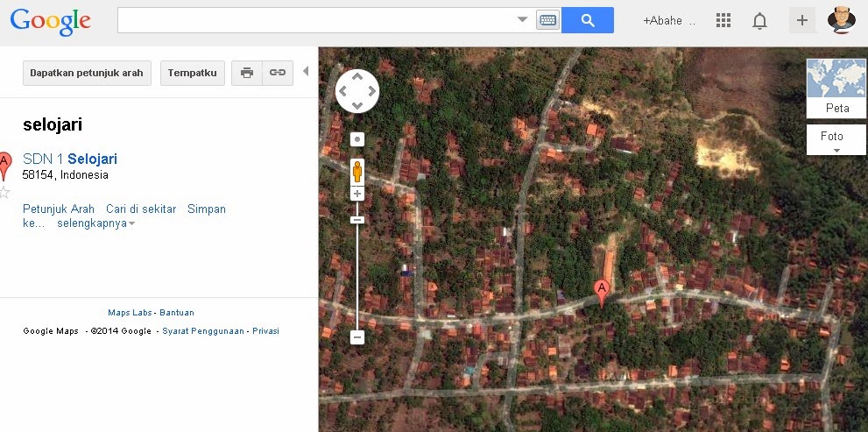Image resolution: width=868 pixels, height=432 pixels.
Task: Open SDN 1 Selojari result
Action: [70, 159]
